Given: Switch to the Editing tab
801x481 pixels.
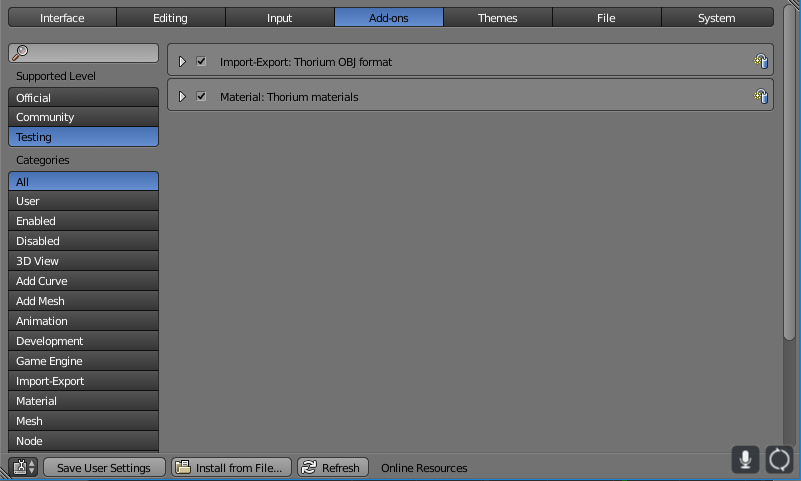Looking at the screenshot, I should pyautogui.click(x=171, y=17).
